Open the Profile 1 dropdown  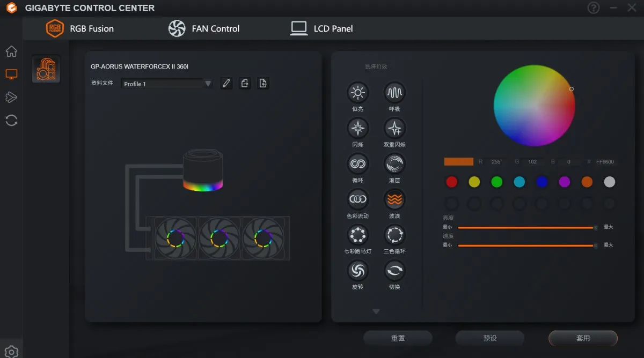click(167, 84)
